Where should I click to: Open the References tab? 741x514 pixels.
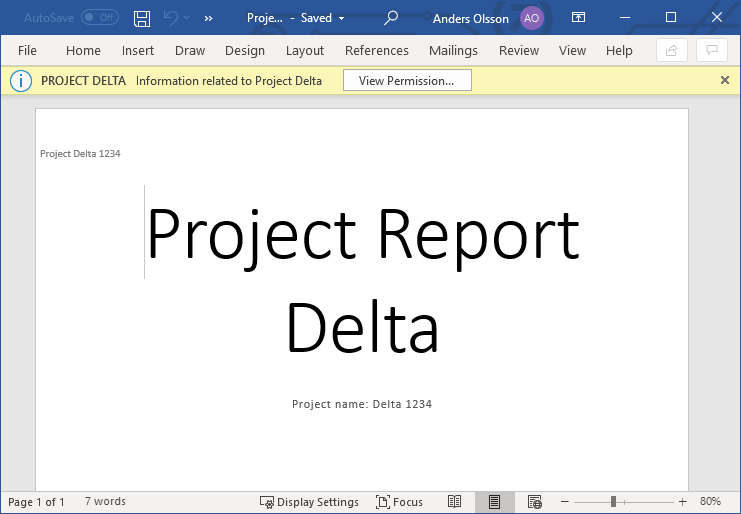(x=378, y=50)
